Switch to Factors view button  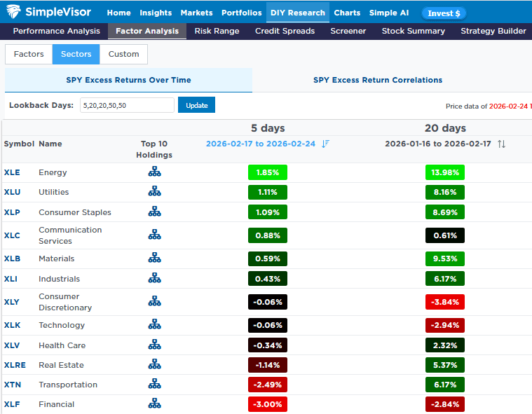point(29,54)
